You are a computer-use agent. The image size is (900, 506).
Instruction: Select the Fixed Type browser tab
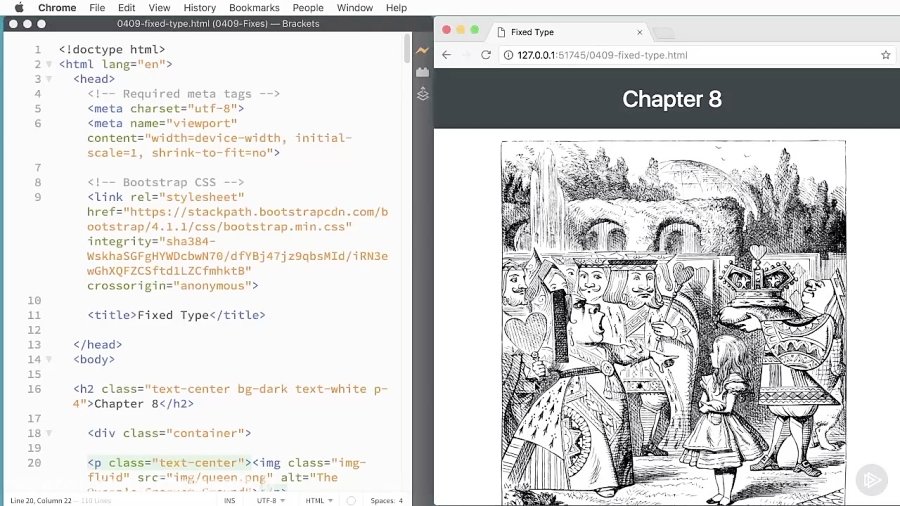(x=570, y=32)
